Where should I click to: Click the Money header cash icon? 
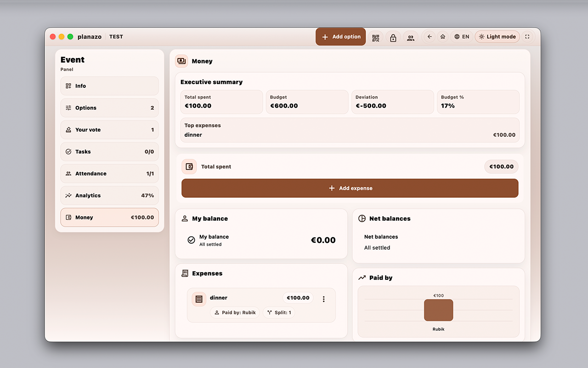181,61
